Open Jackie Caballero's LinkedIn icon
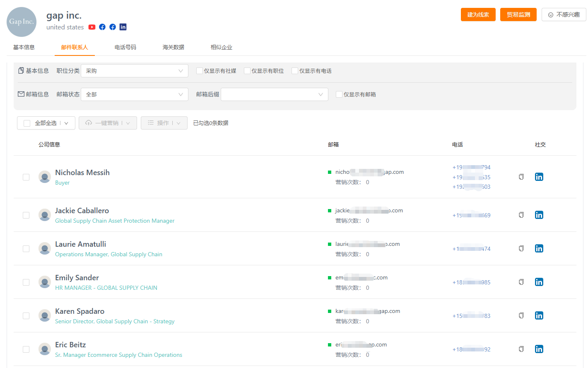This screenshot has width=588, height=368. pos(539,215)
